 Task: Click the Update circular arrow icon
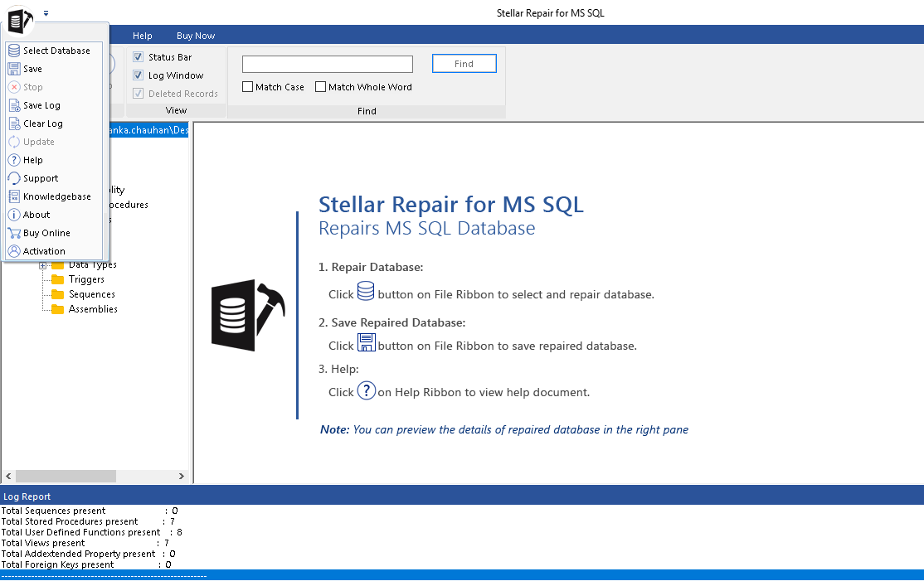pos(14,142)
